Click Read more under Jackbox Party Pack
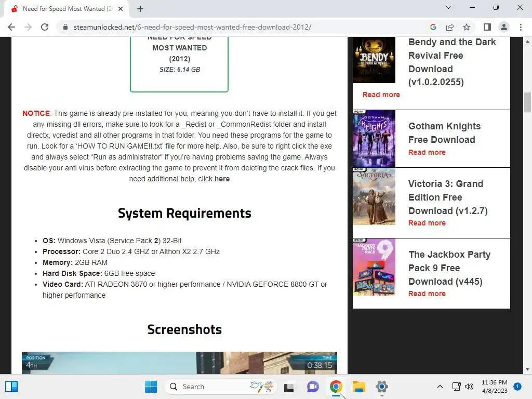 [427, 294]
